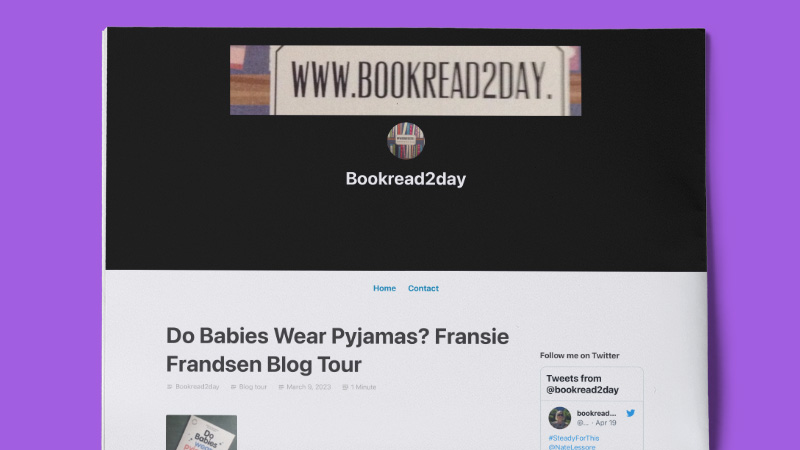The width and height of the screenshot is (800, 450).
Task: Click the March 9, 2023 date link
Action: (x=309, y=387)
